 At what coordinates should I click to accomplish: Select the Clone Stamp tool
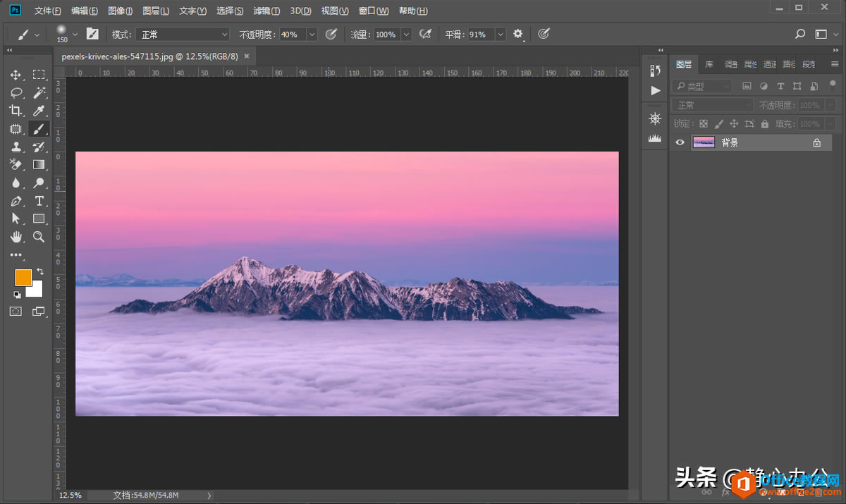pyautogui.click(x=16, y=147)
